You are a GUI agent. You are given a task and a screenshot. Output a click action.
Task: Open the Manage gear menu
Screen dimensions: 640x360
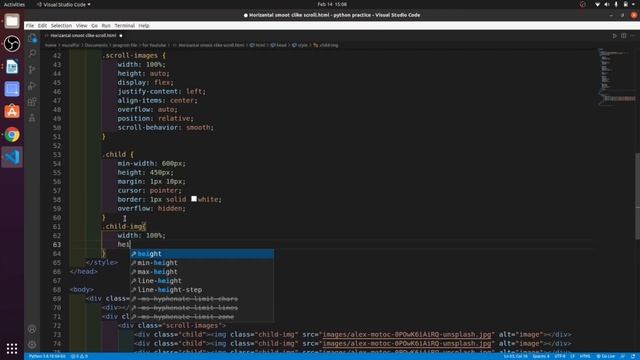click(32, 344)
